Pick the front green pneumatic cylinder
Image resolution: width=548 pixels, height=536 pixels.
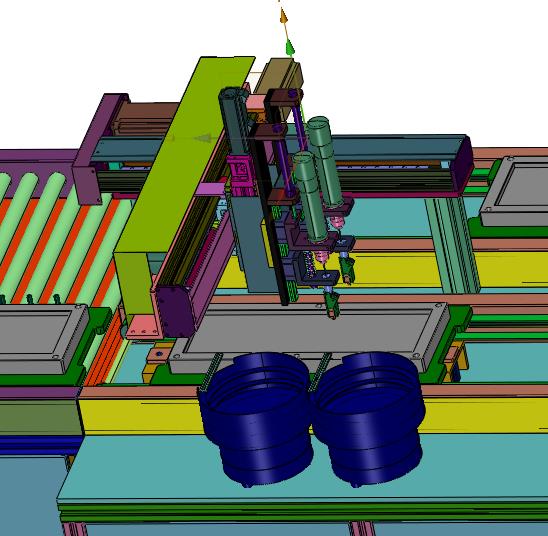[x=309, y=198]
